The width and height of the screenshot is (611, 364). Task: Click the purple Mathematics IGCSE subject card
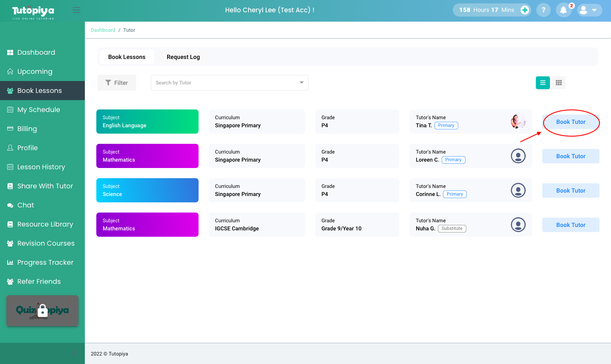[x=147, y=225]
